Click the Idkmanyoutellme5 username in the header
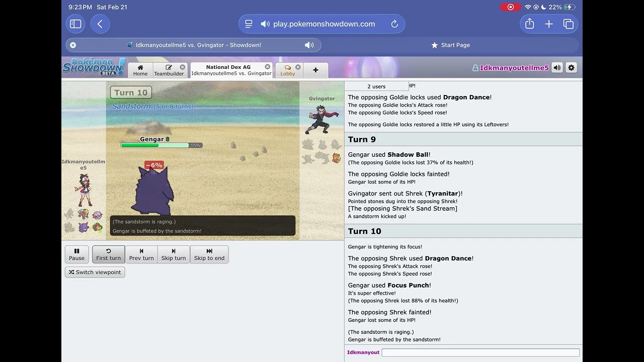 (510, 68)
